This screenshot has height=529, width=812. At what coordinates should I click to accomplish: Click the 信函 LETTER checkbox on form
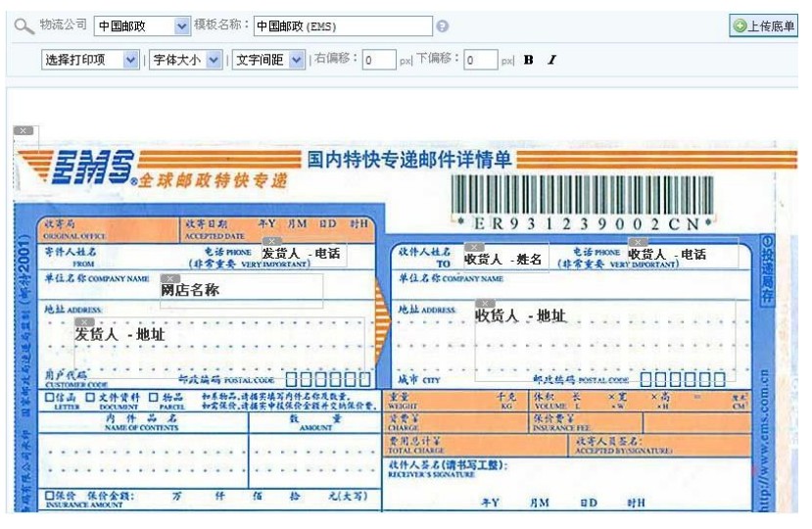point(50,398)
